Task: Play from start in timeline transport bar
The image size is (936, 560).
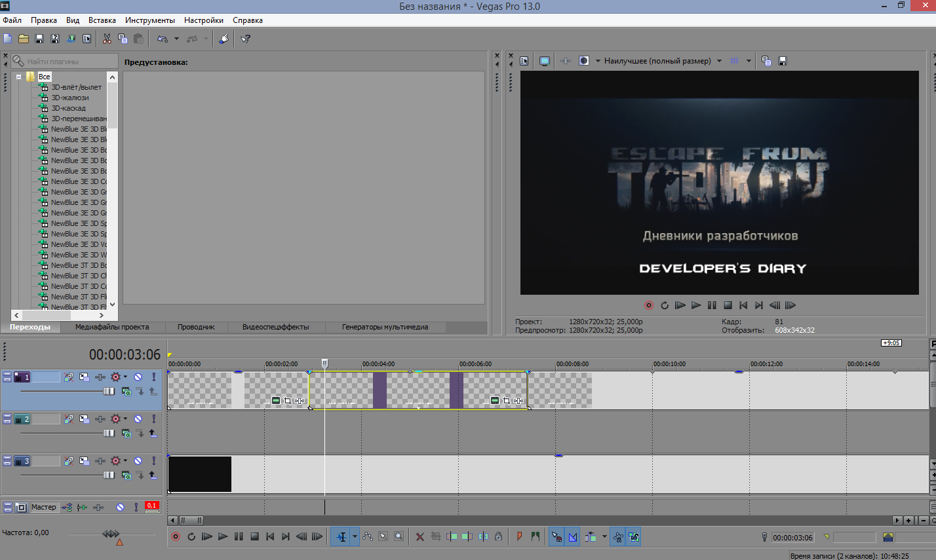Action: 207,536
